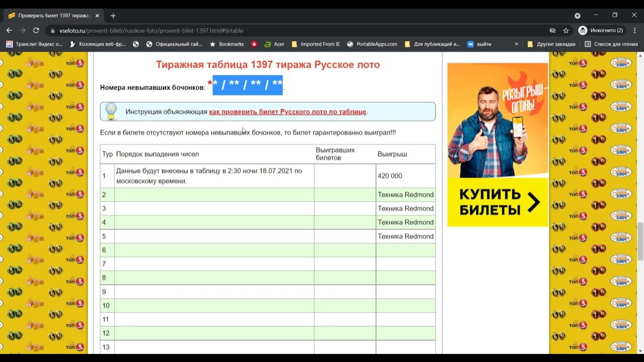The image size is (644, 362).
Task: Click the Розыгрыш-огонь ad image
Action: pyautogui.click(x=498, y=120)
